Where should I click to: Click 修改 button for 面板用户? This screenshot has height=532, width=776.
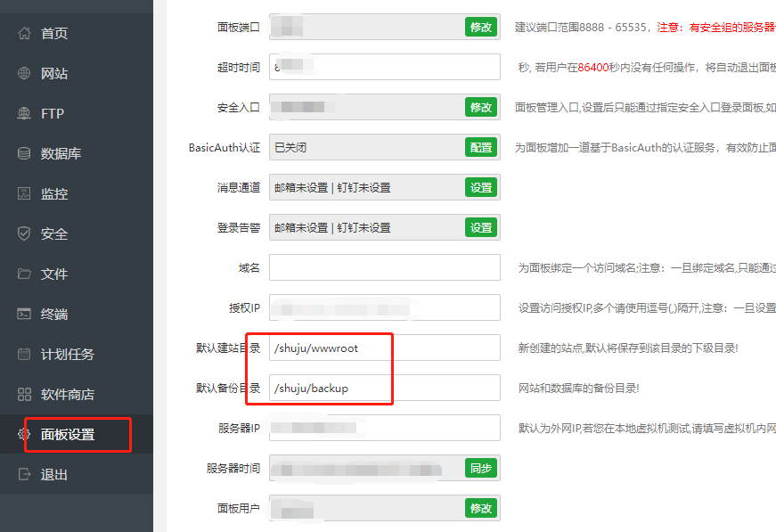[x=480, y=508]
